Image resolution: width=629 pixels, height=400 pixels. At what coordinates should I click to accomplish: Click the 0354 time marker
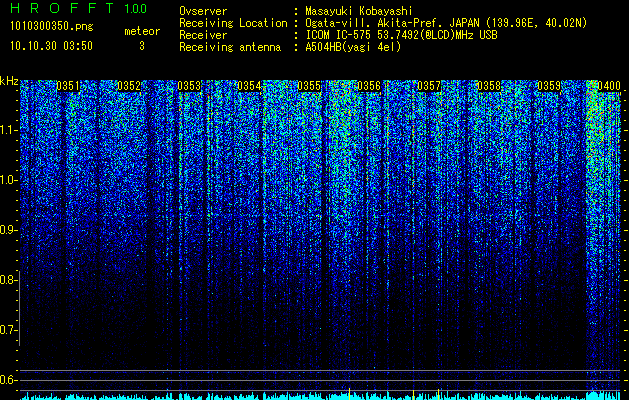[249, 86]
